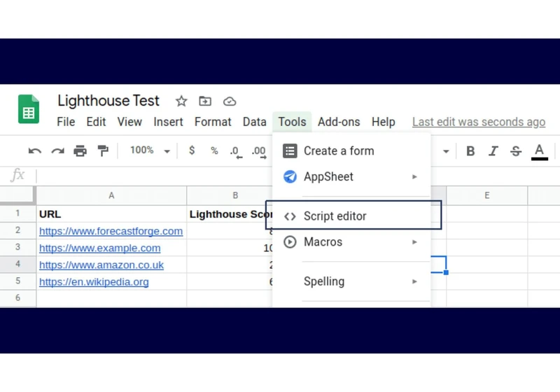
Task: Format as percent
Action: (x=214, y=150)
